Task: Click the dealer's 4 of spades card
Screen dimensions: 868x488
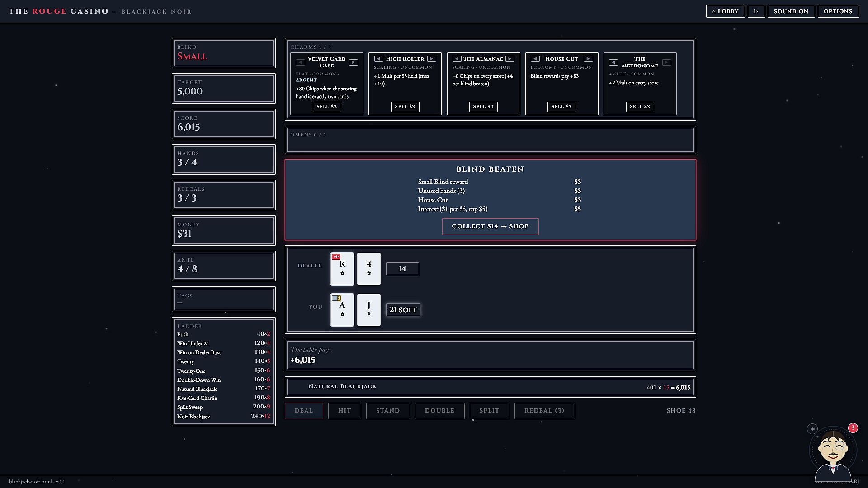Action: (x=369, y=269)
